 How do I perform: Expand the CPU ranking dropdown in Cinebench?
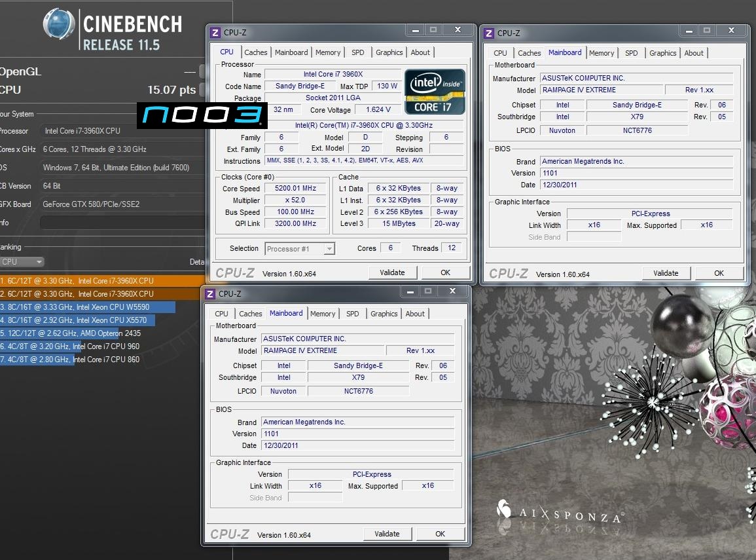22,262
